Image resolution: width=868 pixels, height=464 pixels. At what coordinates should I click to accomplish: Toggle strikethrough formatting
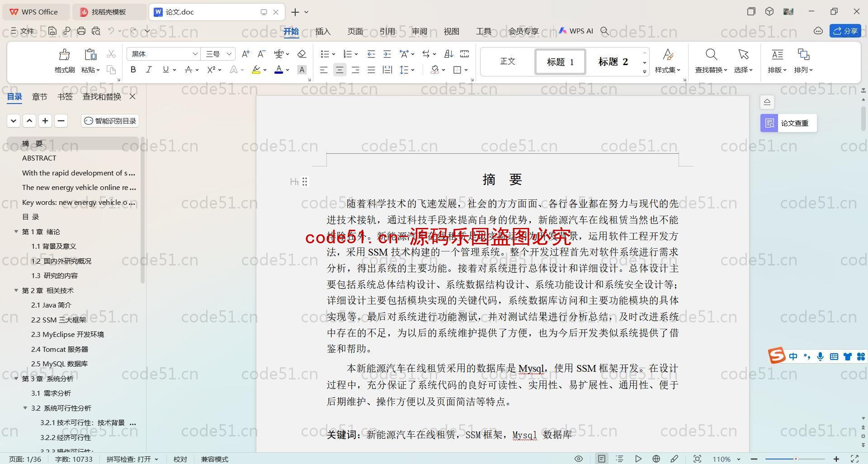tap(189, 70)
